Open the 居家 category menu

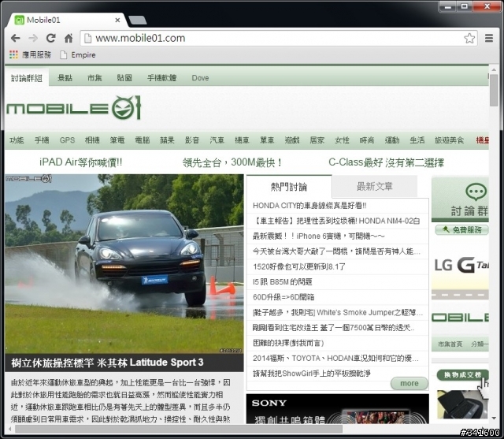[x=317, y=140]
